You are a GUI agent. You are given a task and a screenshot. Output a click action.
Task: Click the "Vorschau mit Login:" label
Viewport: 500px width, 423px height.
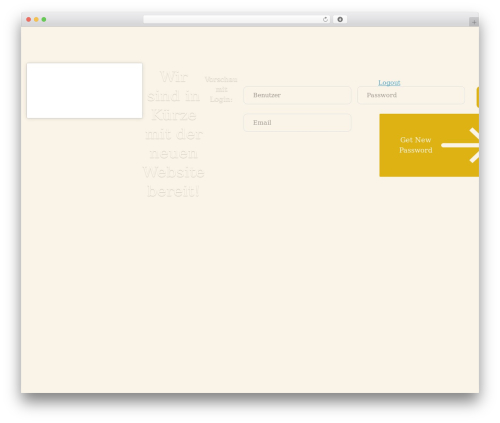tap(221, 89)
